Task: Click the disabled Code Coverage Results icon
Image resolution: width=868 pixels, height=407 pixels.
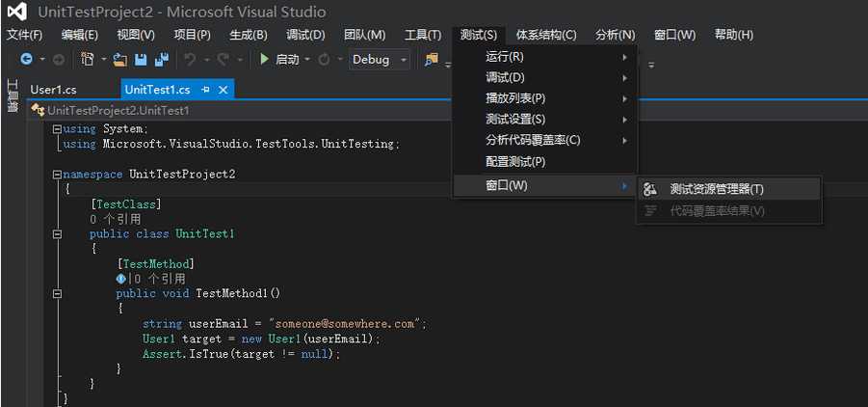Action: tap(650, 210)
